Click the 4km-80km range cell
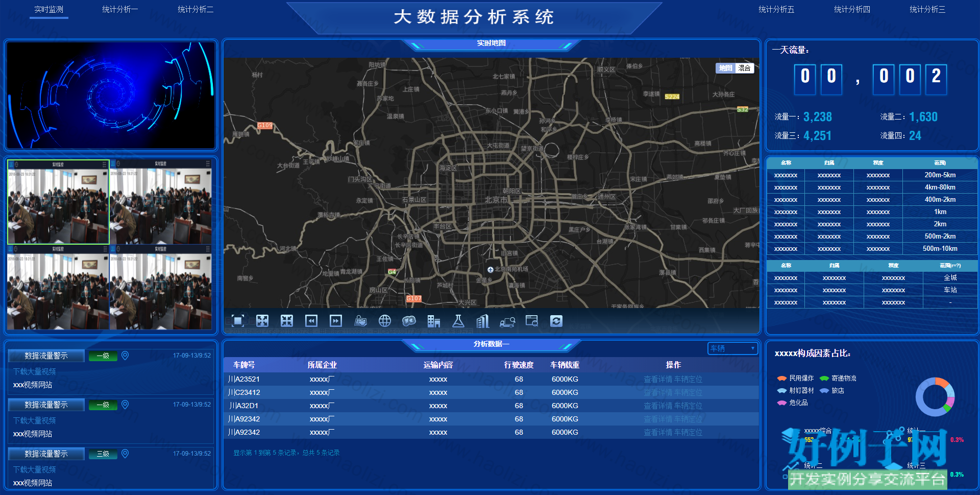Screen dimensions: 980x495 940,187
